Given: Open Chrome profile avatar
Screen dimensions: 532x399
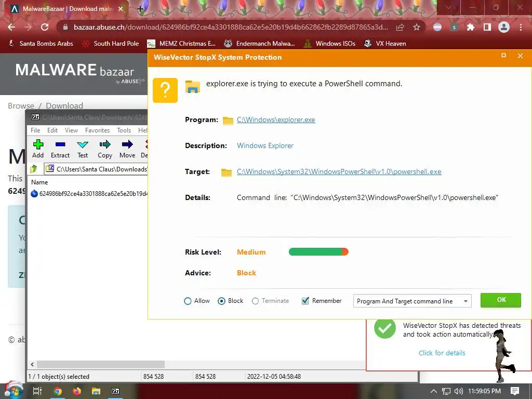Looking at the screenshot, I should [504, 27].
